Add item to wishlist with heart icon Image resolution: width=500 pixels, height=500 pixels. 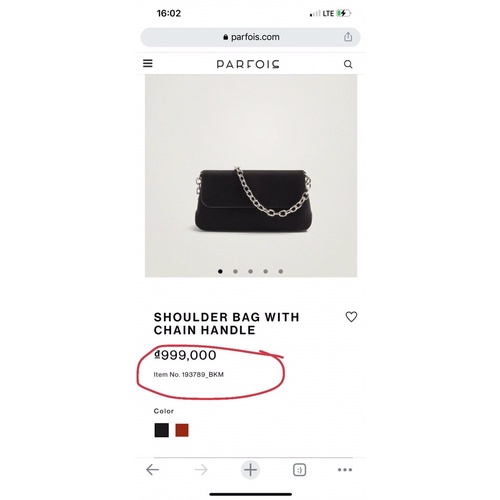(351, 317)
